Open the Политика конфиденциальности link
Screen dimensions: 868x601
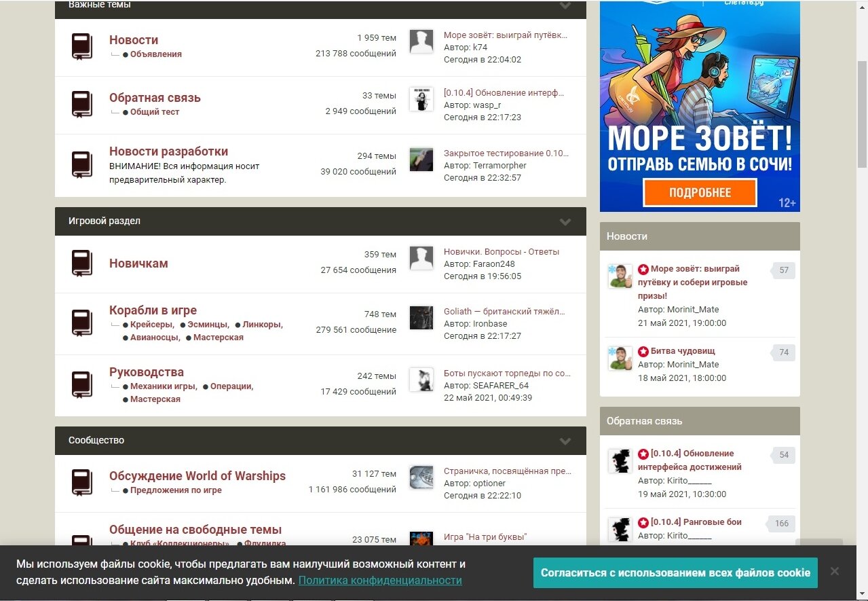coord(380,581)
